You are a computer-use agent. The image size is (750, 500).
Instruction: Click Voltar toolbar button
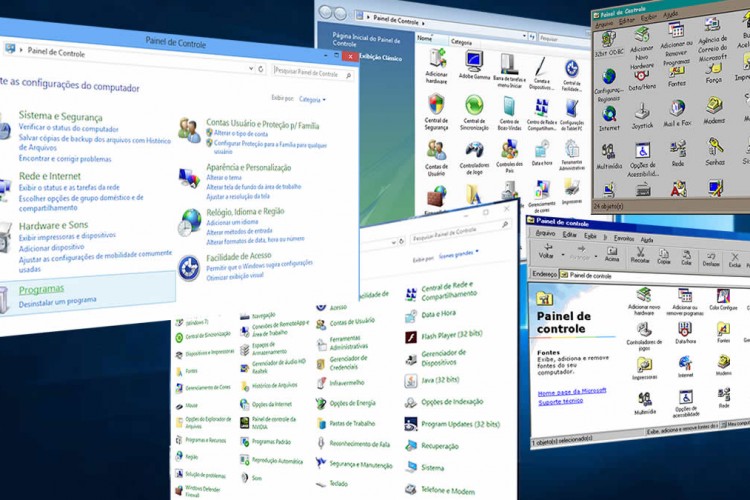(x=547, y=251)
